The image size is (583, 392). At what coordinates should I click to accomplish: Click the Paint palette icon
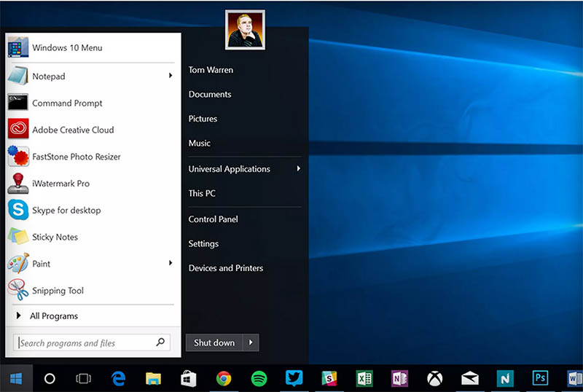pyautogui.click(x=17, y=263)
